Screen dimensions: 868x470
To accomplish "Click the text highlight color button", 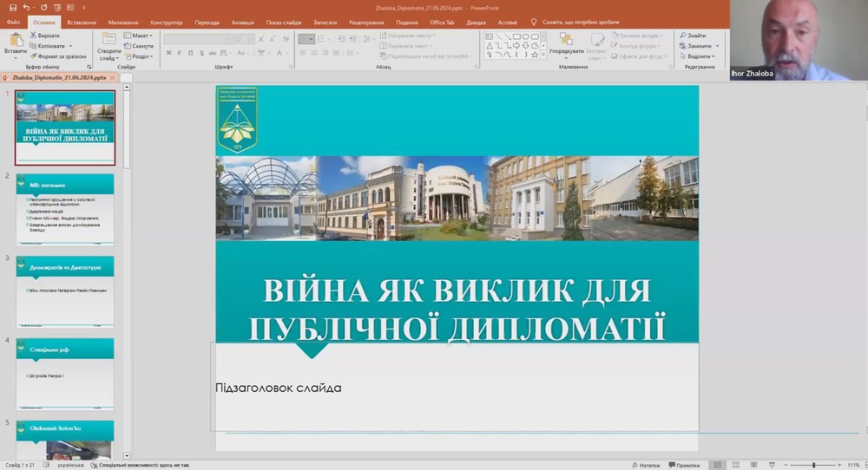I will (x=260, y=53).
